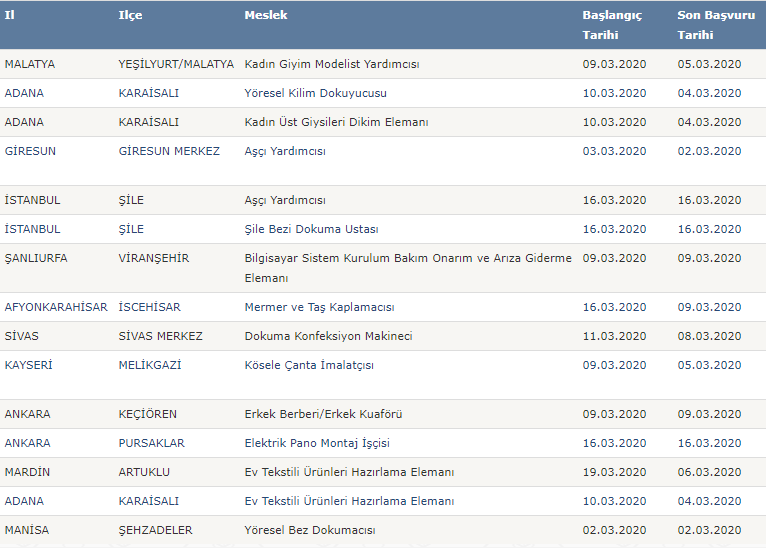
Task: Click the ŞEHZADELER district cell
Action: point(155,530)
